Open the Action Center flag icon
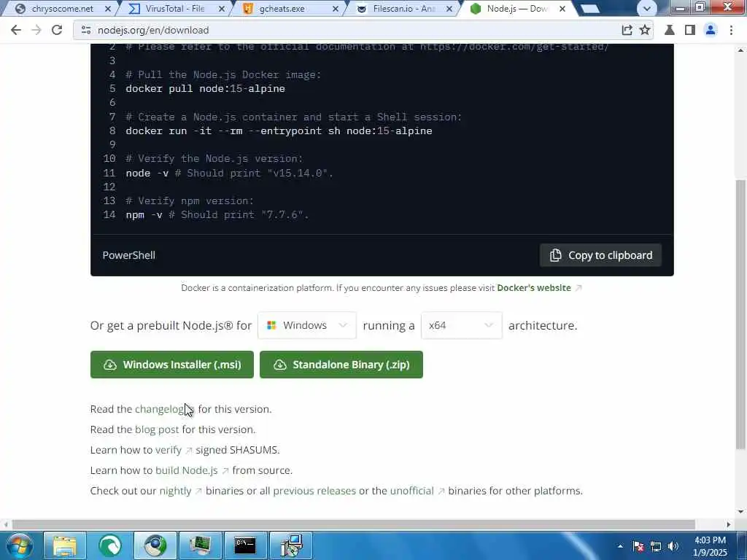This screenshot has width=747, height=560. pos(638,546)
